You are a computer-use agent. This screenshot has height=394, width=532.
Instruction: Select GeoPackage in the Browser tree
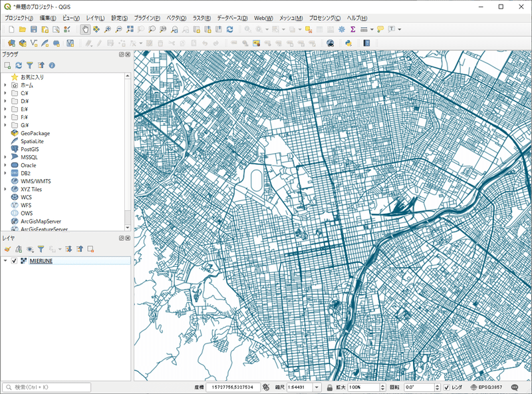(35, 133)
